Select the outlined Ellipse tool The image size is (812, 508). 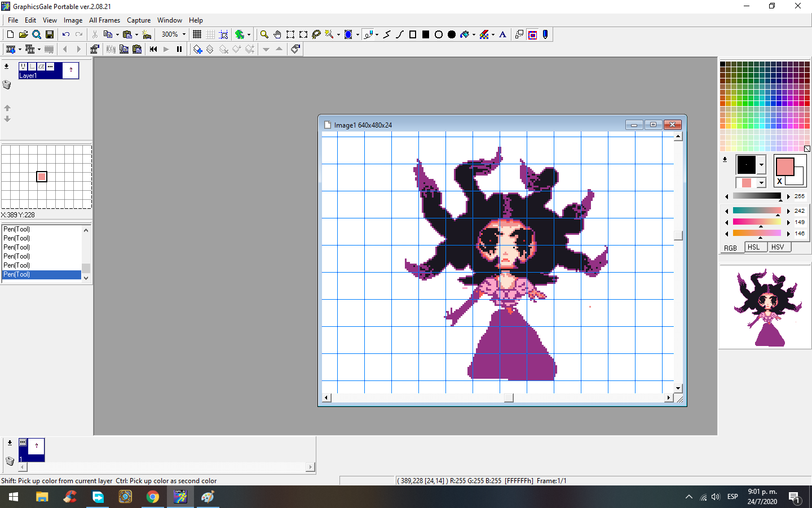439,34
